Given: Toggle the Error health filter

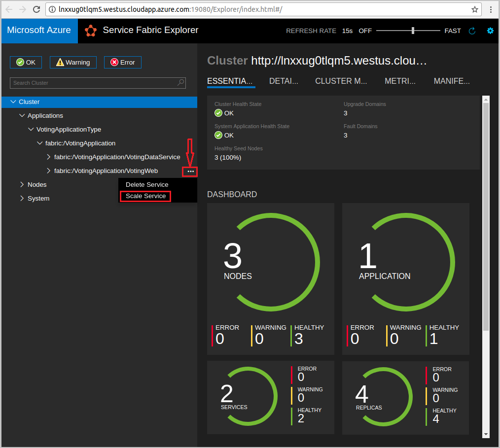Looking at the screenshot, I should [123, 62].
